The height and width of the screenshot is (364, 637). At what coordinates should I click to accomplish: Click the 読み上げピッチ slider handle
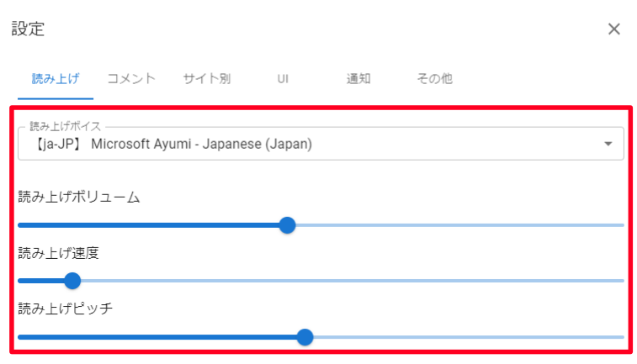pyautogui.click(x=305, y=337)
